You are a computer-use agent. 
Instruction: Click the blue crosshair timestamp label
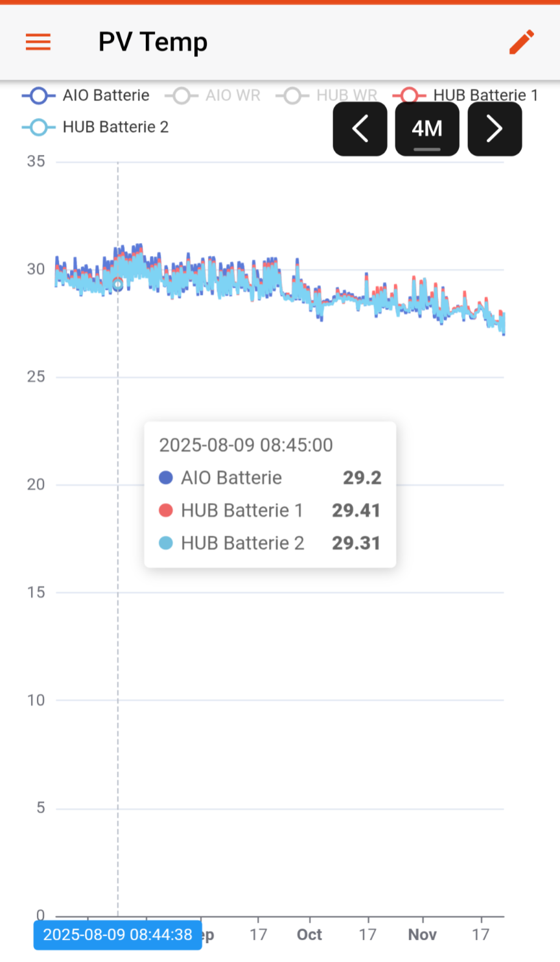click(118, 934)
